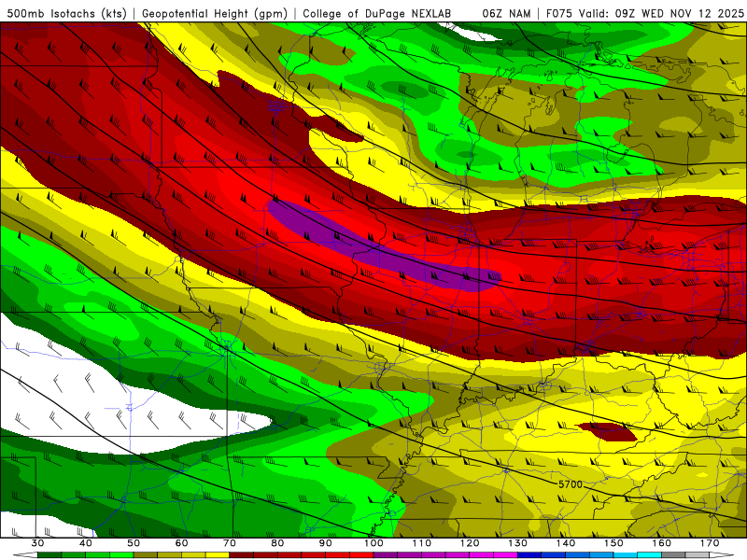Select the light gray swatch after 165

698,554
